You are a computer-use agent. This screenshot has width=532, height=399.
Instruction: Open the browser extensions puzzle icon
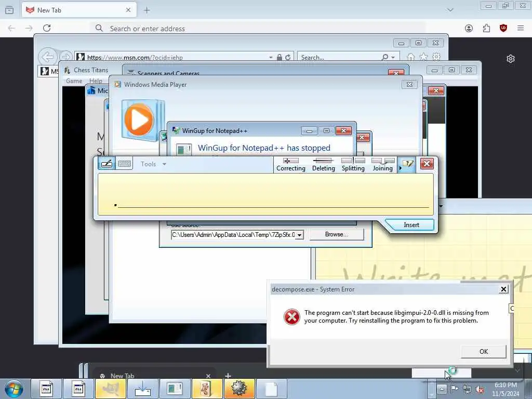point(486,28)
